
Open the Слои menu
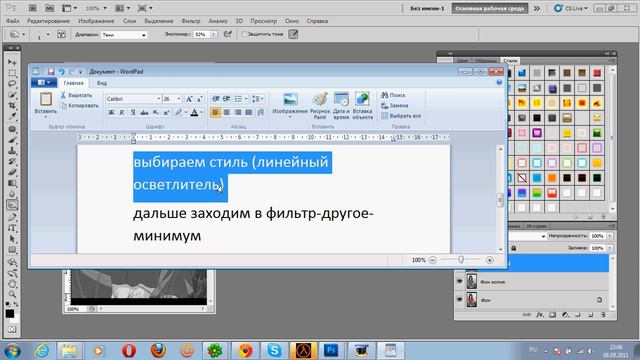pyautogui.click(x=129, y=21)
